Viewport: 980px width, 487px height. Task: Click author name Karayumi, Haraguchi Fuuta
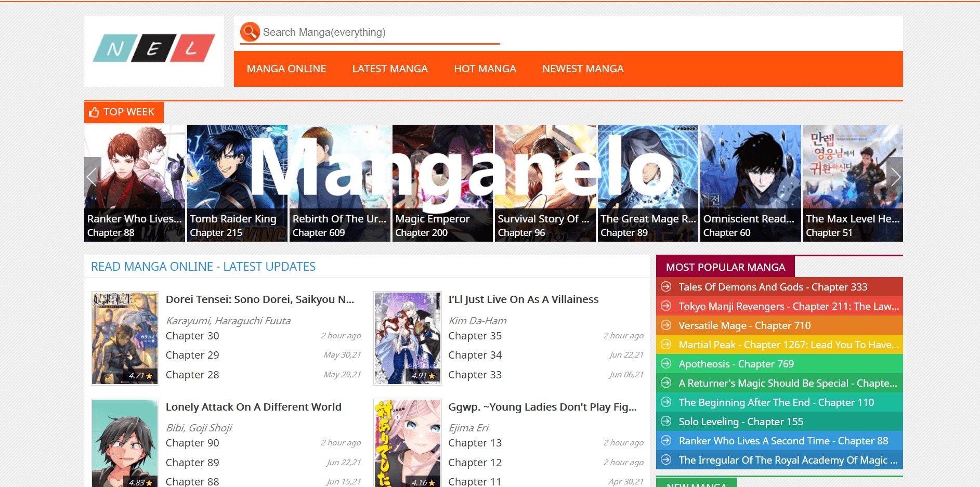click(228, 321)
